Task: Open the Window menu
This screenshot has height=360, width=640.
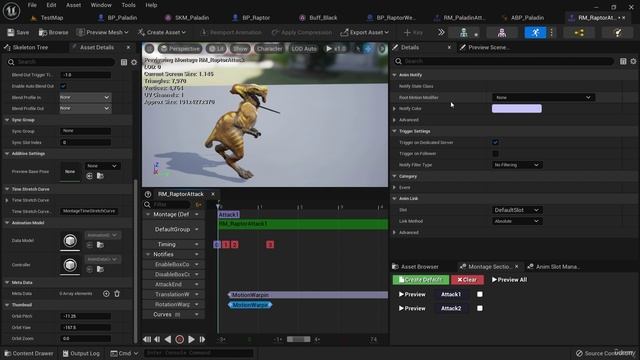Action: 101,5
